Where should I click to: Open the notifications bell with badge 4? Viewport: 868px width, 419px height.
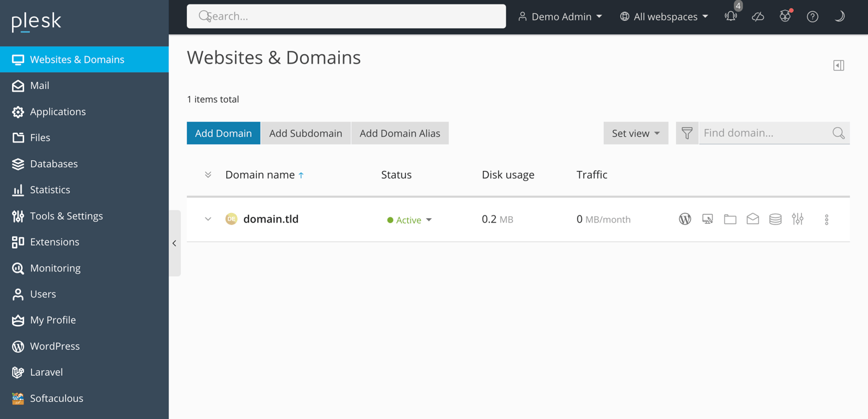(731, 17)
